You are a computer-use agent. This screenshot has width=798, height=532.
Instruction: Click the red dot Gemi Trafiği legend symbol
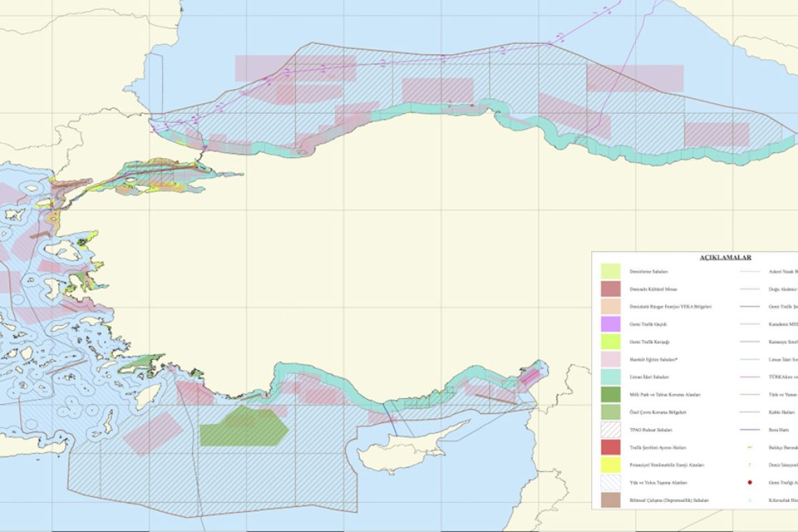pos(749,482)
